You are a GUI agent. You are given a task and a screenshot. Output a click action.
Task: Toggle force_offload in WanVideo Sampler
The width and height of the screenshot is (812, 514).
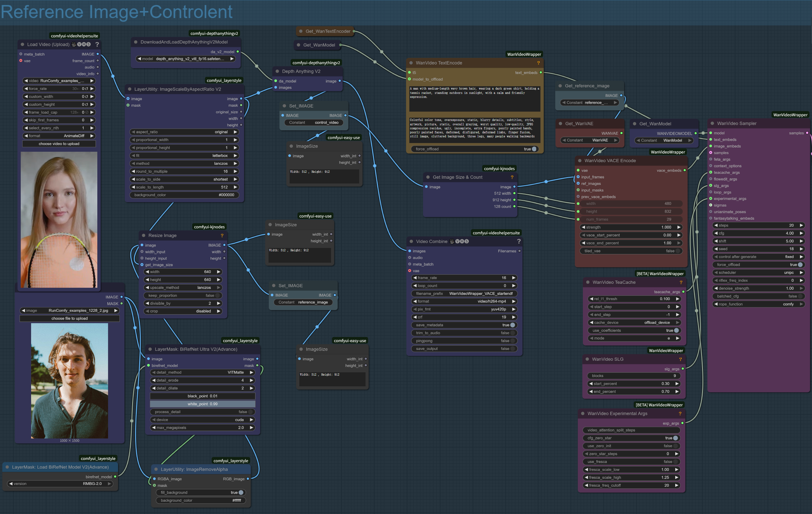[759, 265]
